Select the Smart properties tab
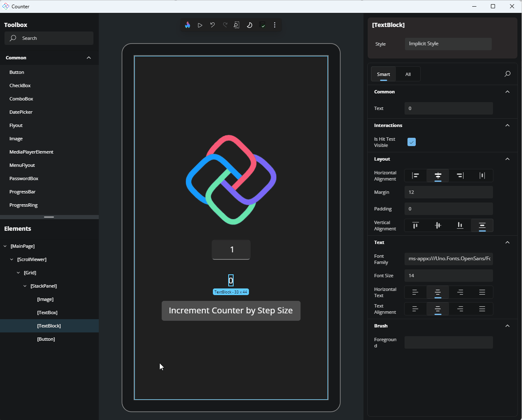The width and height of the screenshot is (522, 420). 383,74
